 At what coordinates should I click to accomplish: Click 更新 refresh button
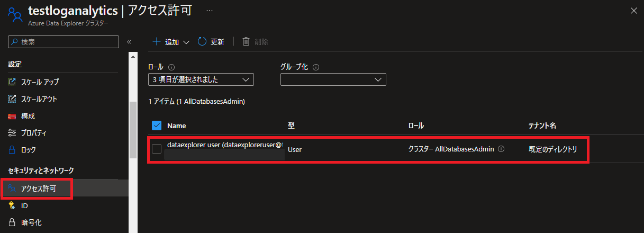click(211, 42)
